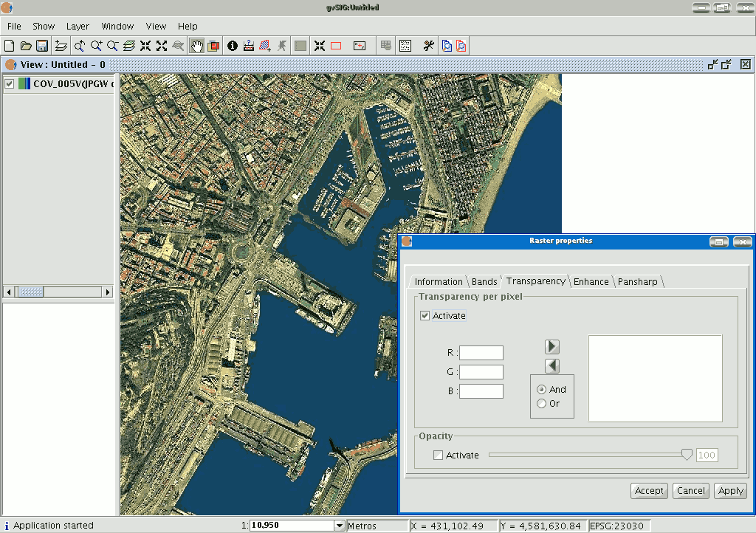Screen dimensions: 756x533
Task: Enable the Opacity Activate checkbox
Action: 438,455
